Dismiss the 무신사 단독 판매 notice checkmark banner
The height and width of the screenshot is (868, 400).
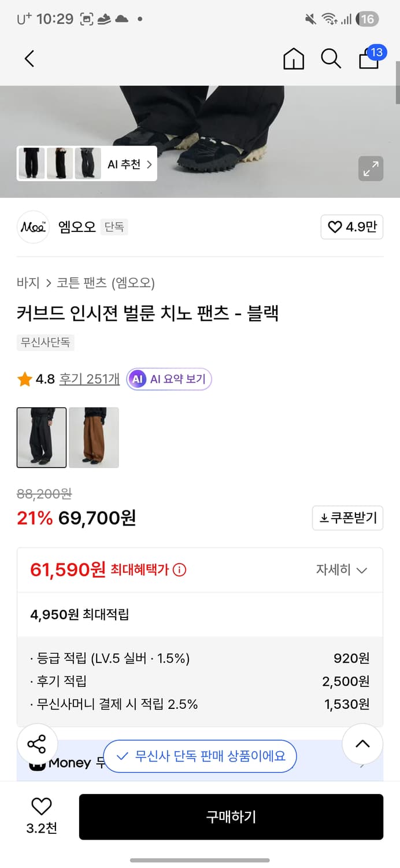(x=201, y=756)
